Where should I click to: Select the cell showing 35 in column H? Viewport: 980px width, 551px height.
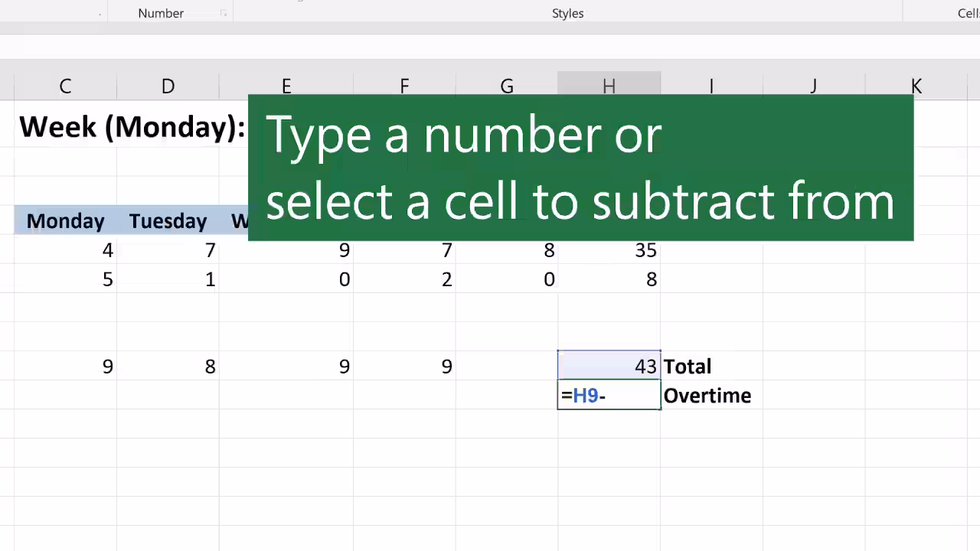click(609, 250)
